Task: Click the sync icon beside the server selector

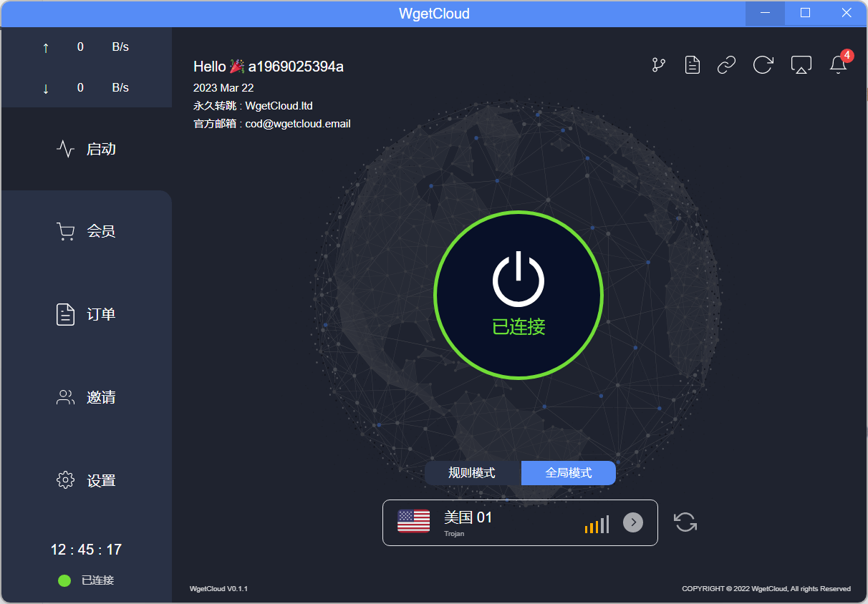Action: pos(685,522)
